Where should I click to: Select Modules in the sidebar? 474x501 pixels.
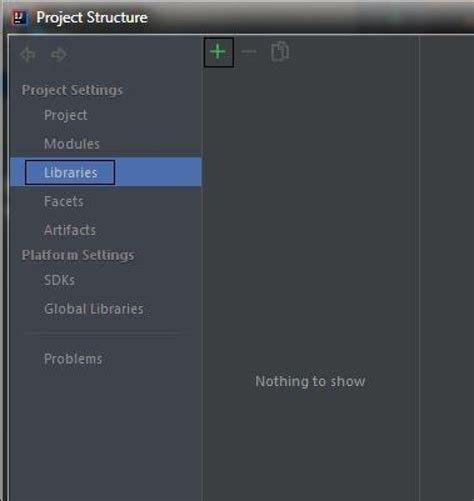[x=72, y=144]
